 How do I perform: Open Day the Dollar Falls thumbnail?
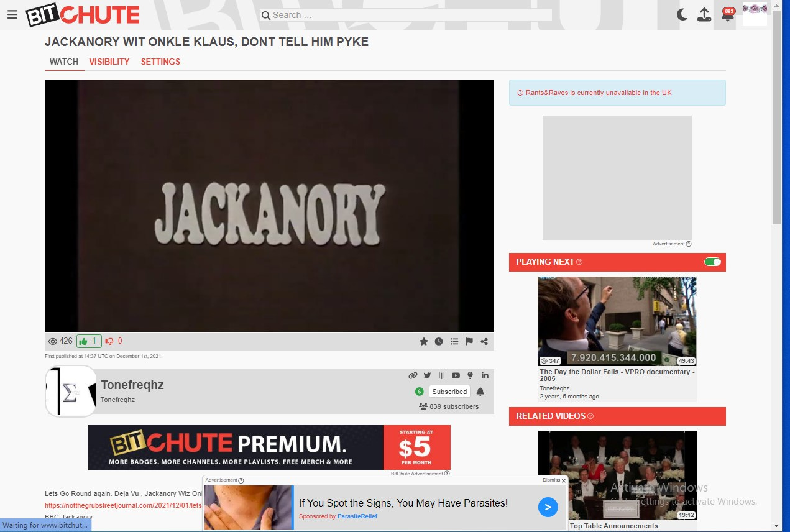(617, 321)
